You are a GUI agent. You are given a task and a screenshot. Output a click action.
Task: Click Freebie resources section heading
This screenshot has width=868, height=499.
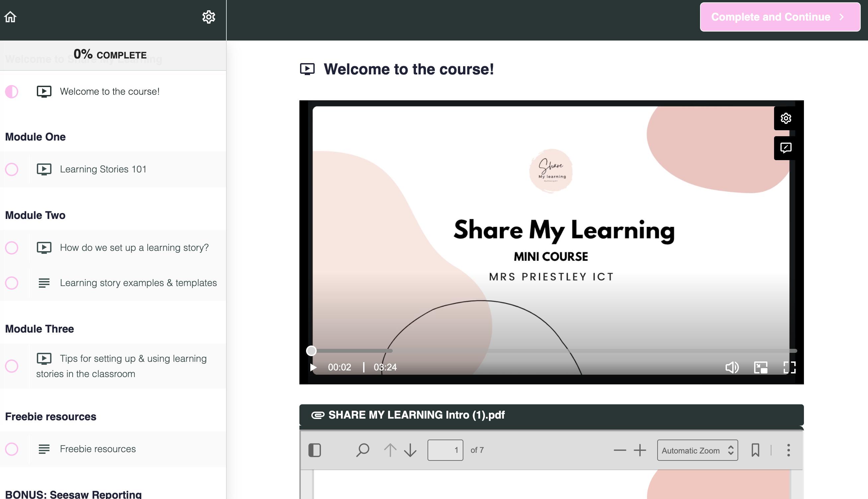click(x=51, y=417)
